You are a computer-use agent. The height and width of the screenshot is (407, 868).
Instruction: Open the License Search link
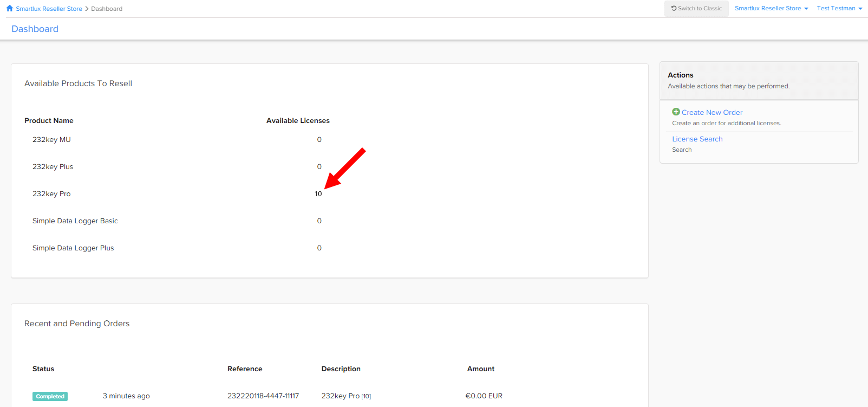point(697,139)
